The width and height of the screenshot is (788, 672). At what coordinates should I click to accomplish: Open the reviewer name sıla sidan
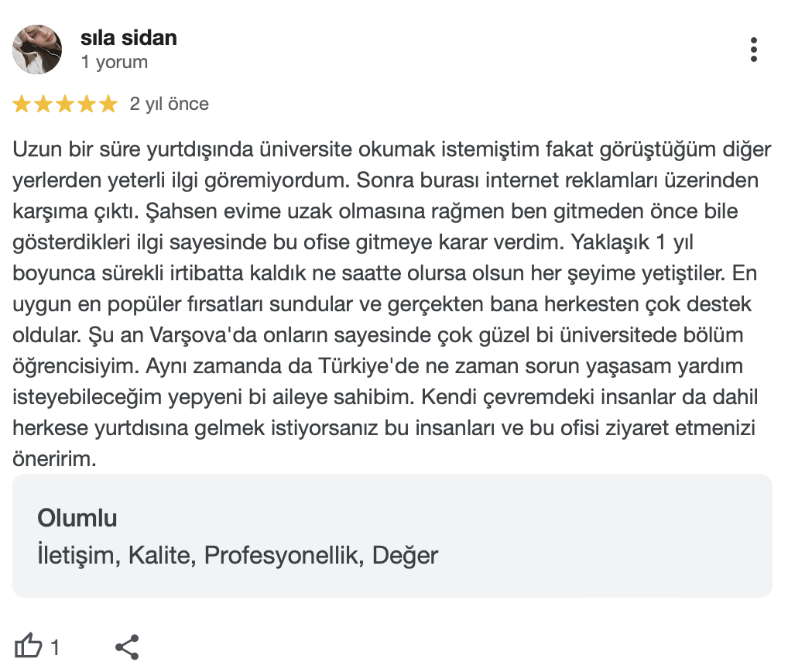click(128, 37)
